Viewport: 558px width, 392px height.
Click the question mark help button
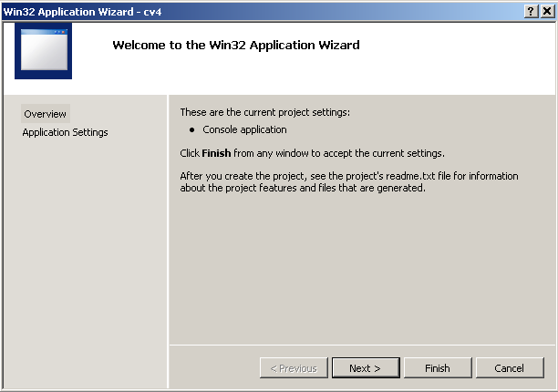[x=531, y=11]
